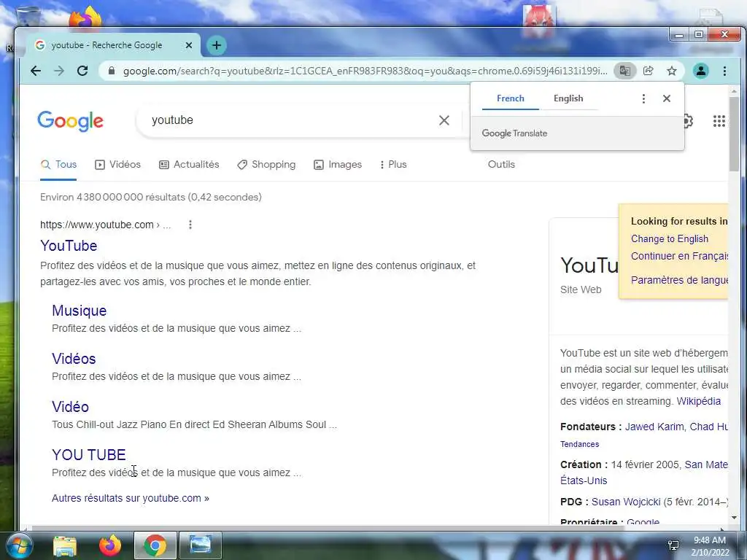Open File Explorer from the taskbar
747x560 pixels.
65,545
